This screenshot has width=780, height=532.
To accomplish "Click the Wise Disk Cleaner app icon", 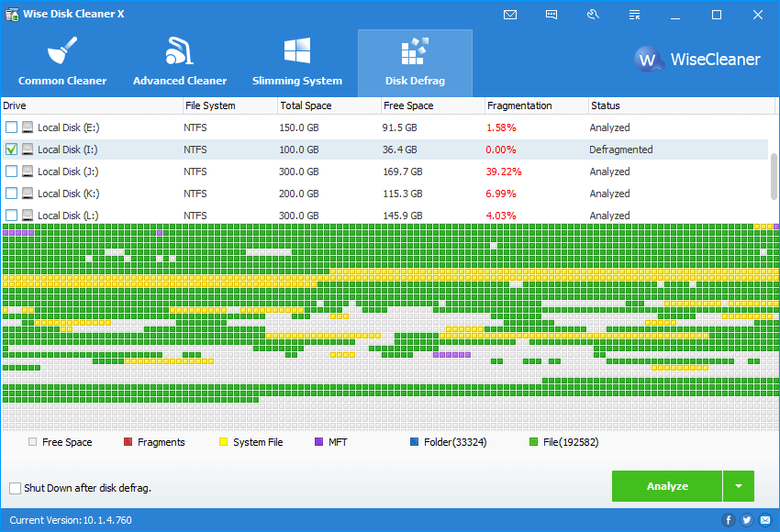I will pyautogui.click(x=11, y=14).
